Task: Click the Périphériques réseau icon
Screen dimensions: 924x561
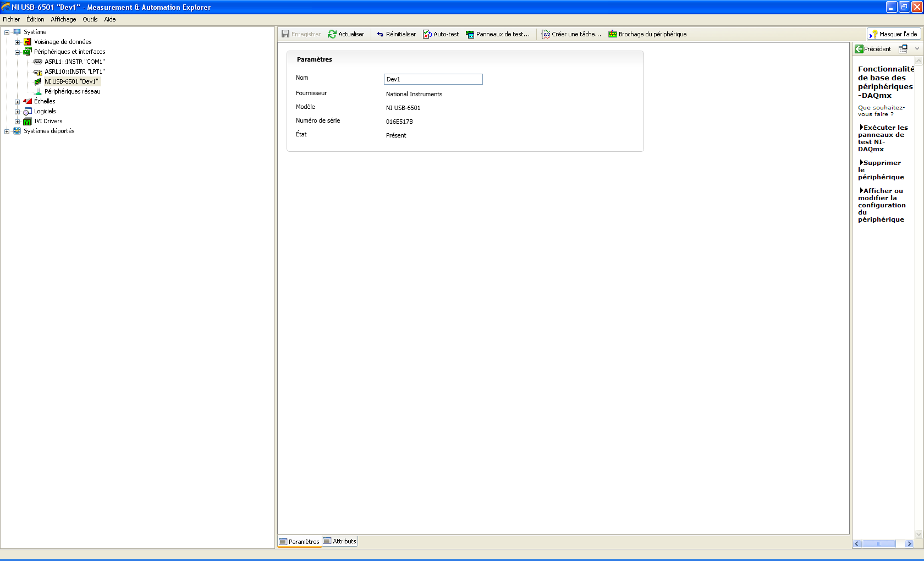Action: tap(38, 91)
